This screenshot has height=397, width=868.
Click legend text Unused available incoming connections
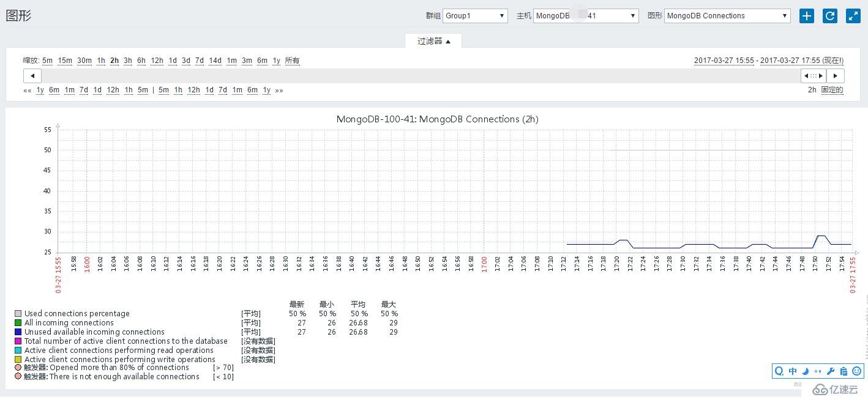coord(94,332)
